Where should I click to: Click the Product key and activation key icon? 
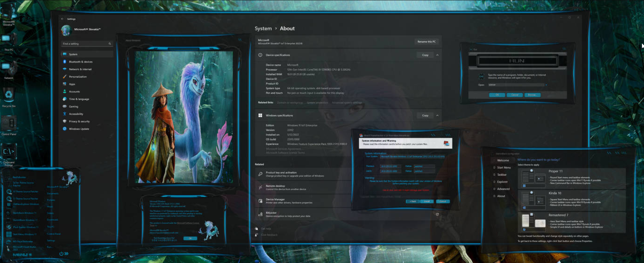(260, 174)
